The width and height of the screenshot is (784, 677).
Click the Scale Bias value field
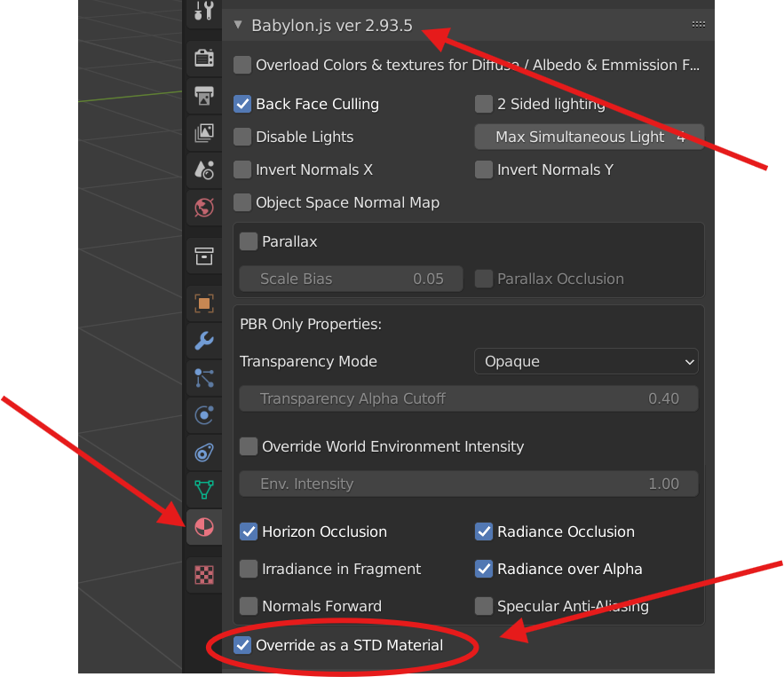(351, 279)
